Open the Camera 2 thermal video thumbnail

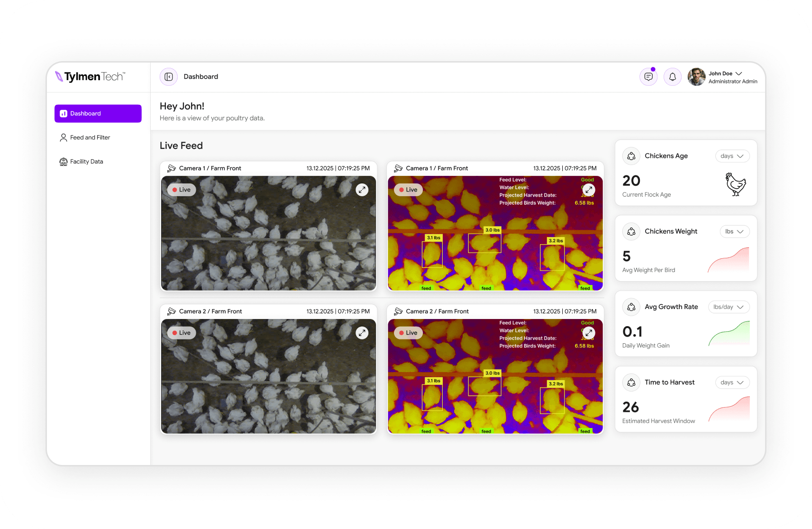[x=495, y=376]
